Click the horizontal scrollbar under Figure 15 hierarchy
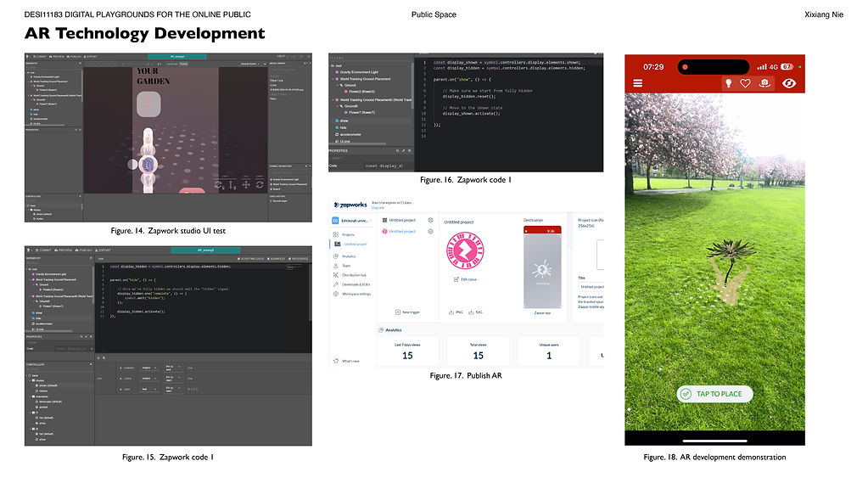 tap(48, 332)
